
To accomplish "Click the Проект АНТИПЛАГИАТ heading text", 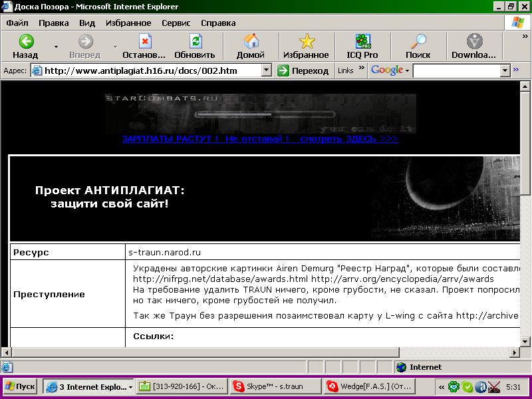I will (110, 190).
